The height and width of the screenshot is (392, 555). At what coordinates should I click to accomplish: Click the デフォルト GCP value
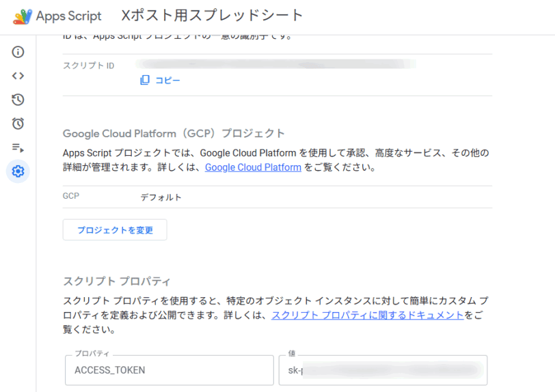[x=161, y=197]
